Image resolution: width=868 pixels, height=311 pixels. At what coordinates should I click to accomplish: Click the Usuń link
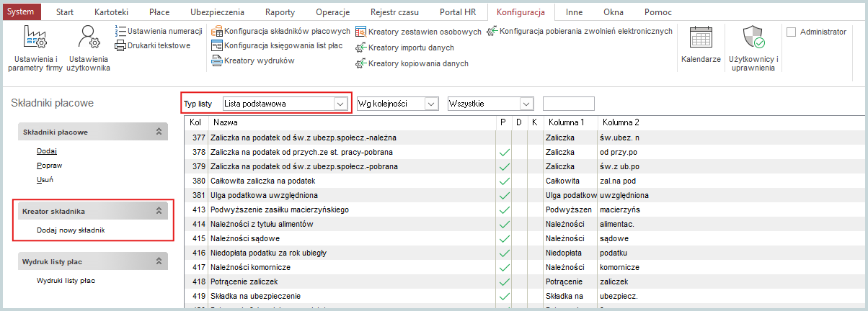click(x=45, y=179)
